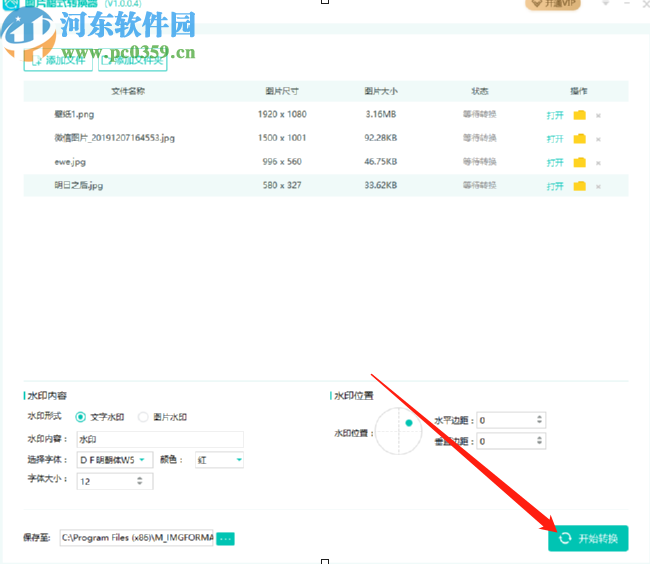The image size is (650, 564).
Task: Click the 水平边距 stepper arrows
Action: point(539,419)
